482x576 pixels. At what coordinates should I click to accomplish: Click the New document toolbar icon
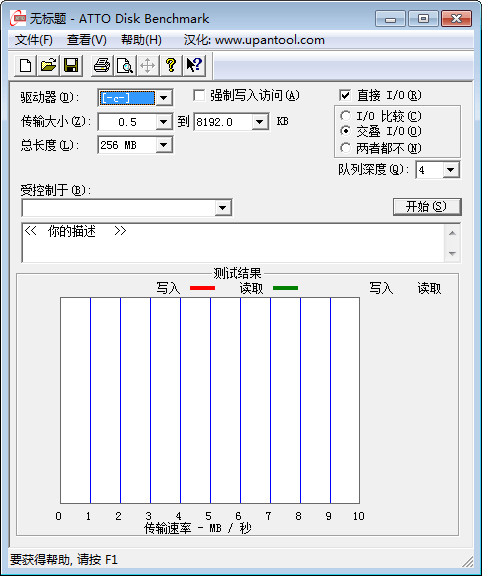click(x=25, y=66)
